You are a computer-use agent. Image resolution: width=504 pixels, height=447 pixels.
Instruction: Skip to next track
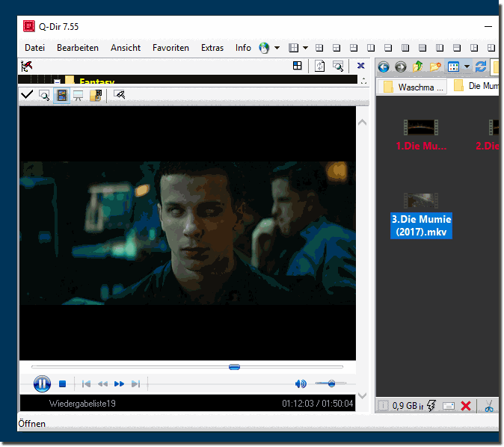coord(135,383)
